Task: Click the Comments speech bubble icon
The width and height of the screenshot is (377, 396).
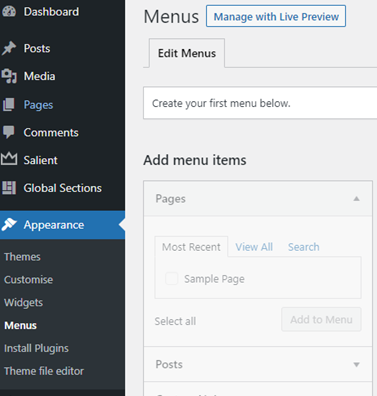Action: pos(9,132)
